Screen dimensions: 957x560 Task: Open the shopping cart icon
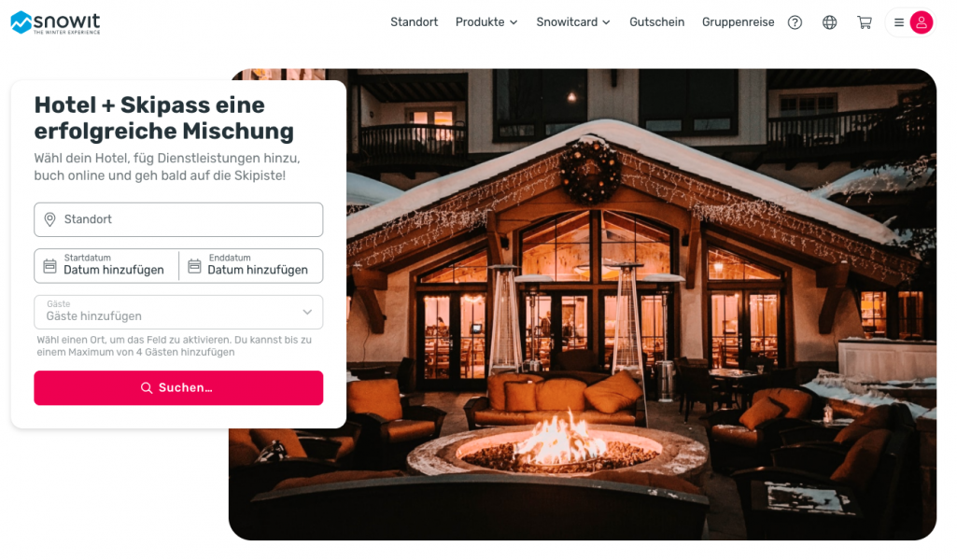point(865,22)
